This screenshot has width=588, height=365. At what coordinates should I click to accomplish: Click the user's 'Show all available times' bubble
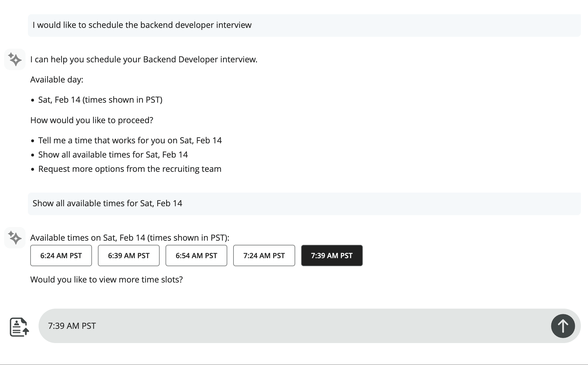(107, 203)
